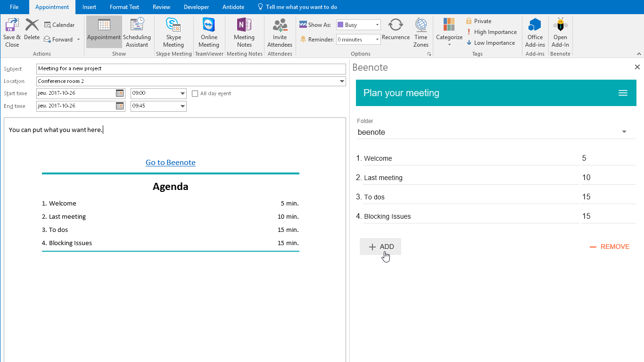Click the Last meeting duration field
Image resolution: width=644 pixels, height=362 pixels.
(x=608, y=178)
